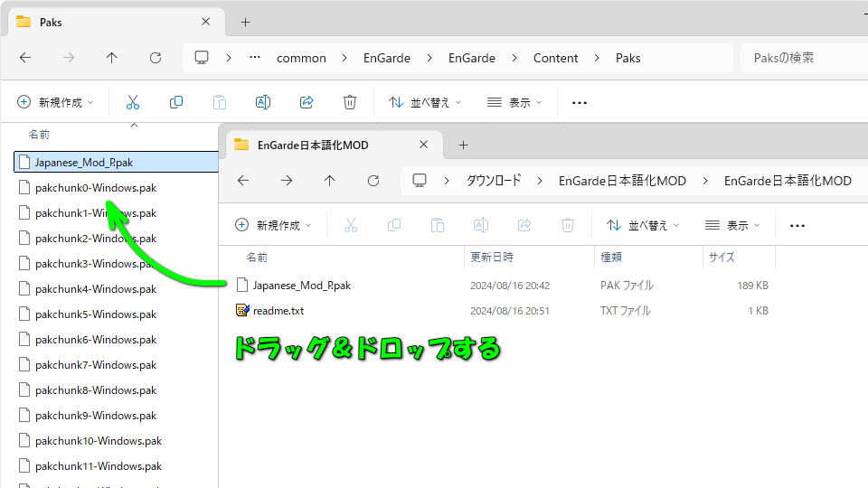Open 新規作成 dropdown in Paks window
868x488 pixels.
tap(56, 102)
